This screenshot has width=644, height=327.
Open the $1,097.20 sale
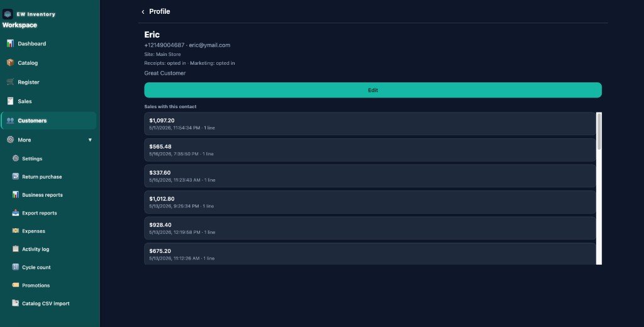pyautogui.click(x=370, y=124)
